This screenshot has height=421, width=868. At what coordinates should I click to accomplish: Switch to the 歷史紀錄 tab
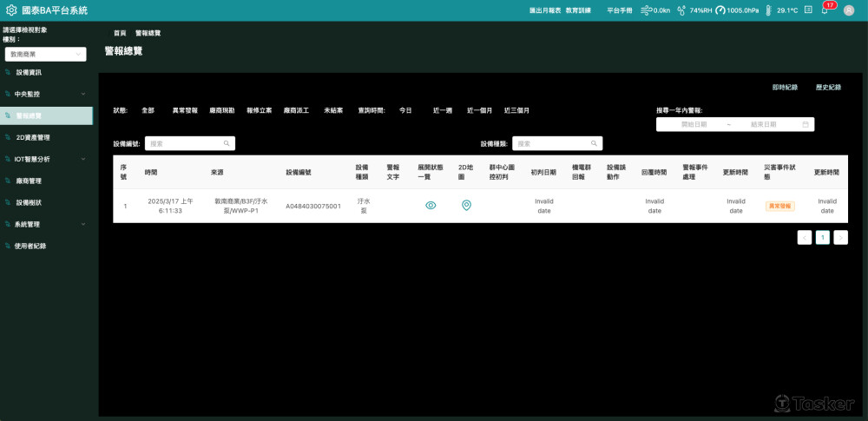pyautogui.click(x=828, y=88)
